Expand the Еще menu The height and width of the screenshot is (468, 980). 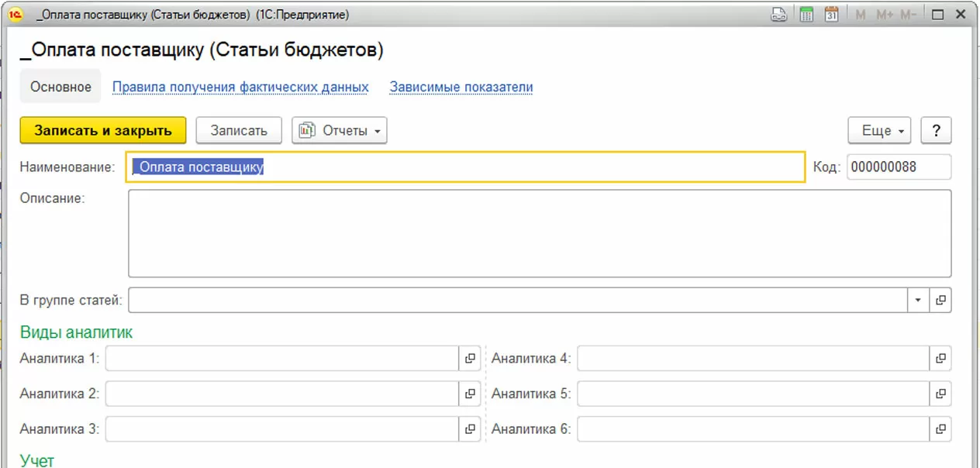click(x=883, y=131)
